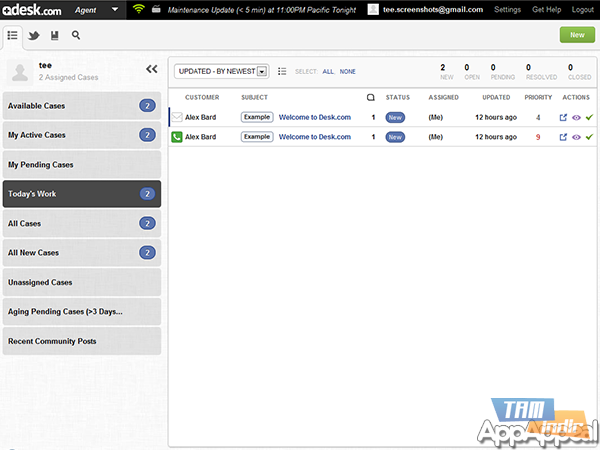Click Example label in email case row

click(257, 117)
